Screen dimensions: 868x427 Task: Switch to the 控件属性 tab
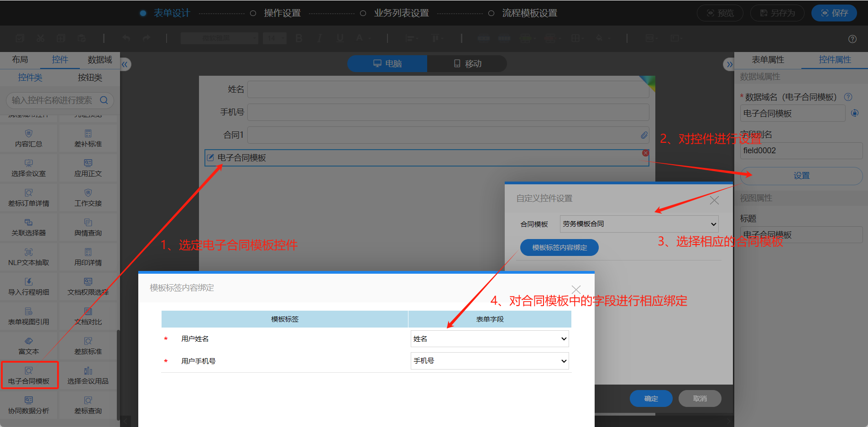[x=835, y=60]
